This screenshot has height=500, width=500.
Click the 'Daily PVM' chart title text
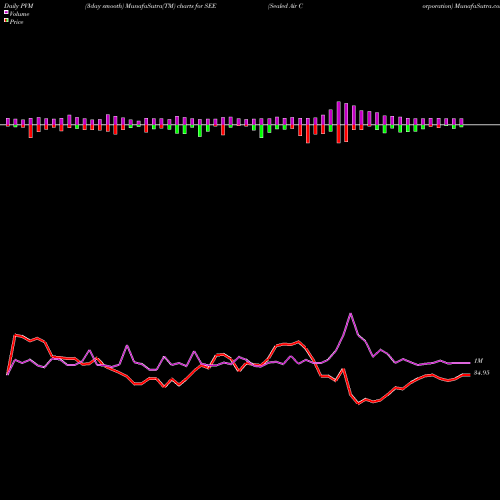coord(19,6)
